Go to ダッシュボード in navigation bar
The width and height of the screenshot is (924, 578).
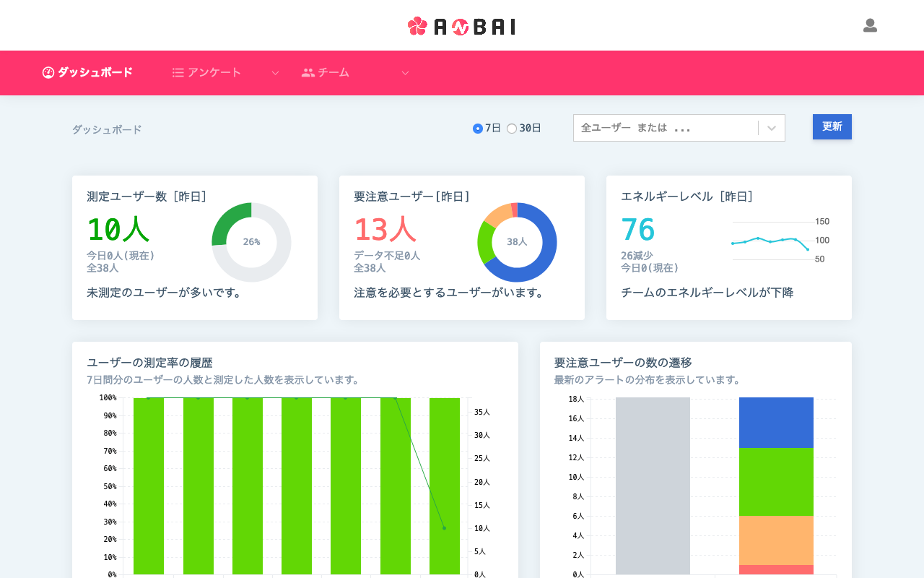point(95,72)
